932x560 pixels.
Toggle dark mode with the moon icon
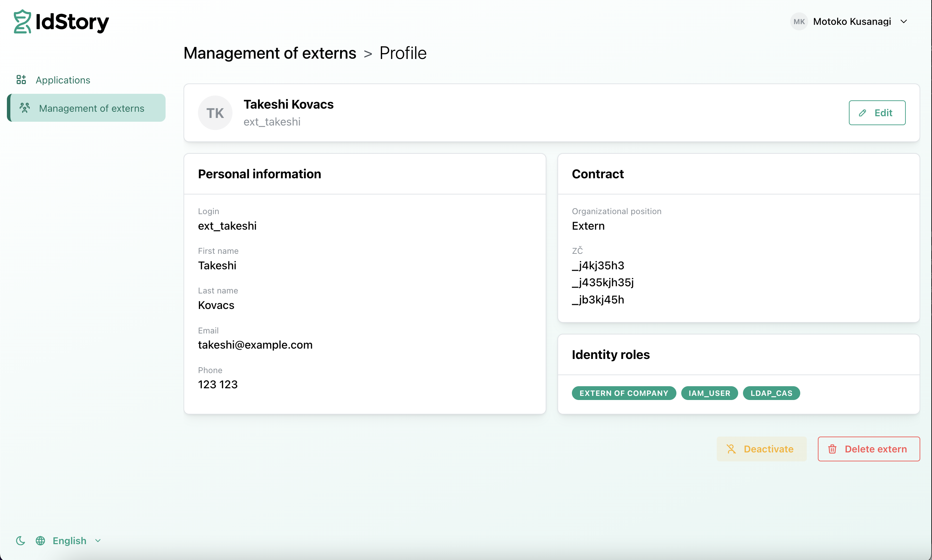[20, 541]
